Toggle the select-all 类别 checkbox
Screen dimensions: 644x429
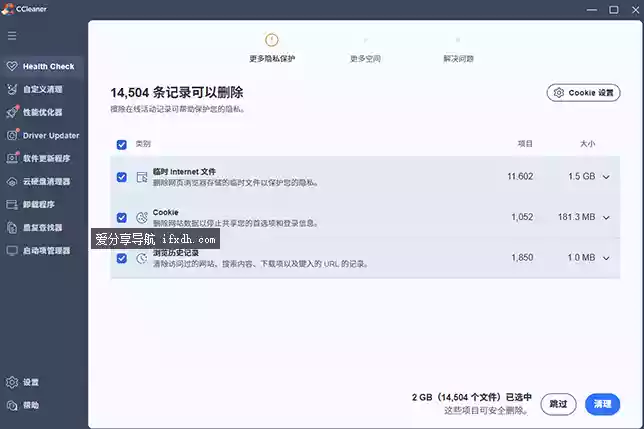(122, 145)
